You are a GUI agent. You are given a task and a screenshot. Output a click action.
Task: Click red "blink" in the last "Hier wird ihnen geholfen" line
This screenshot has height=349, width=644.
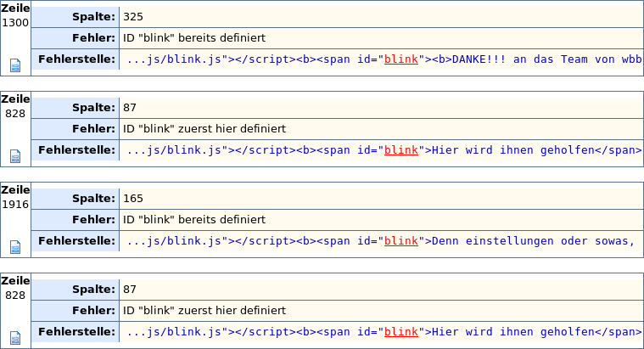pyautogui.click(x=401, y=332)
